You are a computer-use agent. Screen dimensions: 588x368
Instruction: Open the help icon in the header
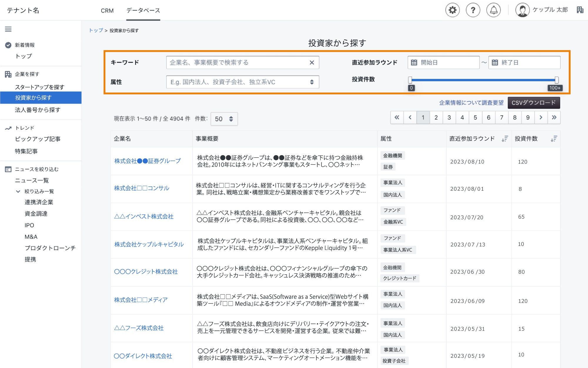(473, 10)
